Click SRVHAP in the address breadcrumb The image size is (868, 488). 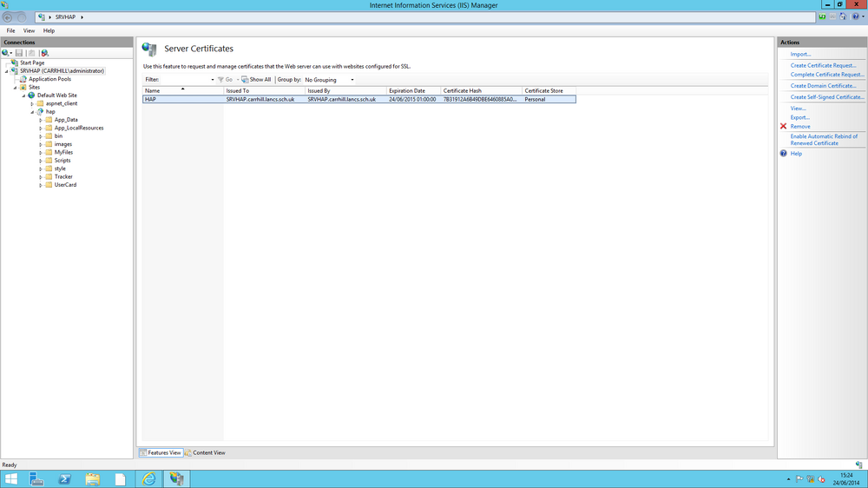(x=65, y=17)
